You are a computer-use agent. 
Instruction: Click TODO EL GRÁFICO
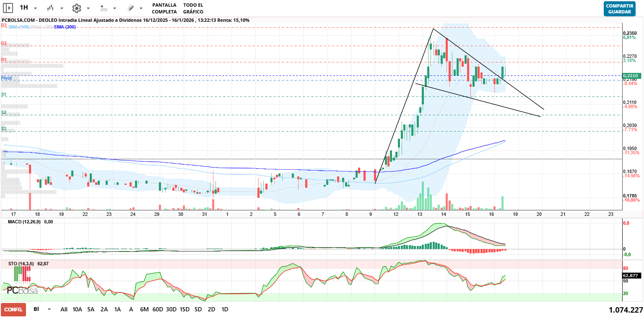[193, 8]
